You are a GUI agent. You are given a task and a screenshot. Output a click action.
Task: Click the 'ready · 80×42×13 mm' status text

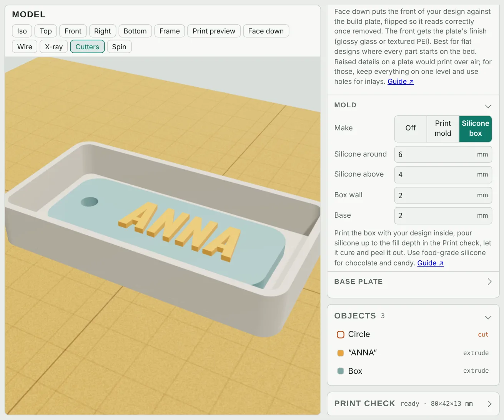pyautogui.click(x=437, y=403)
